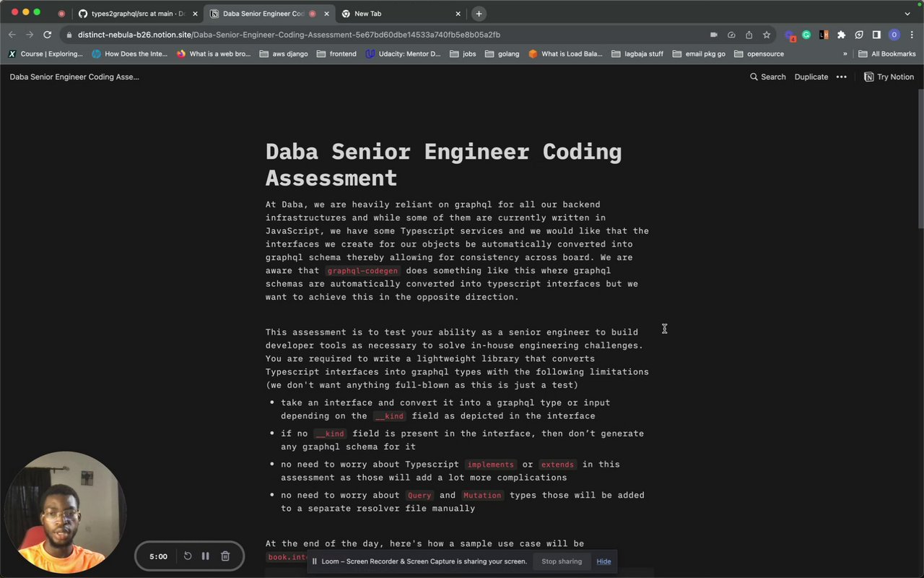
Task: Close the New Tab tab
Action: [458, 14]
